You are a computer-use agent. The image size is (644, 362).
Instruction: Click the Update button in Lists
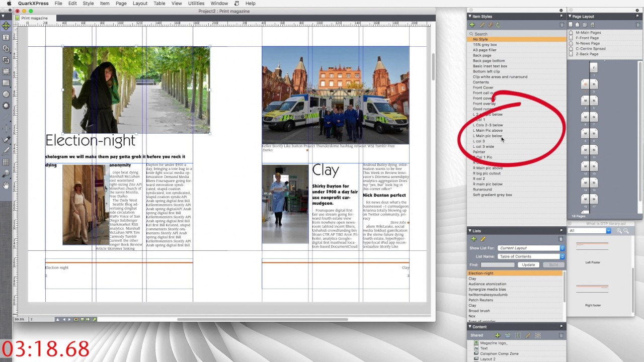[528, 265]
